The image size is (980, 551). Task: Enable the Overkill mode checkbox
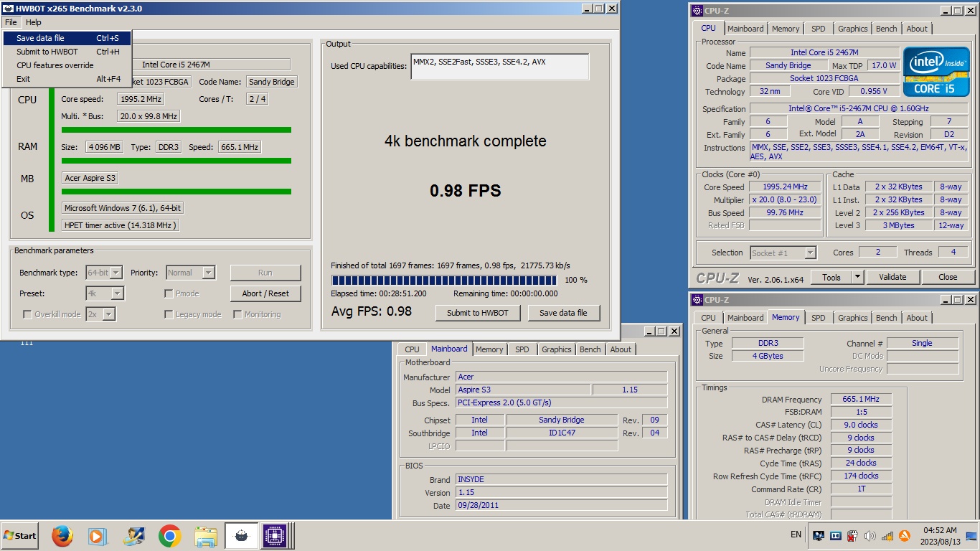pyautogui.click(x=27, y=314)
